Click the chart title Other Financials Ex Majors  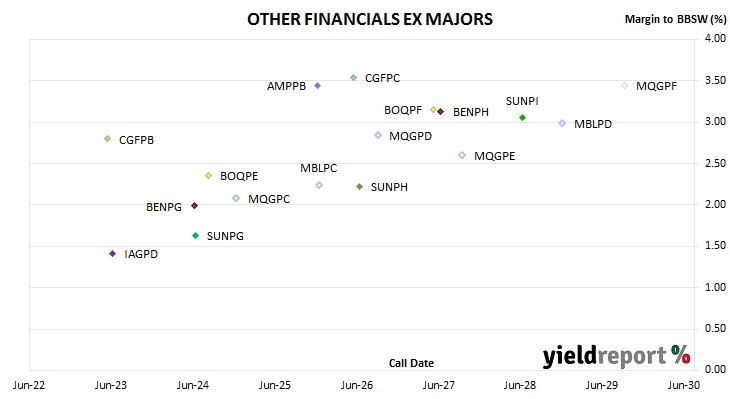click(370, 19)
